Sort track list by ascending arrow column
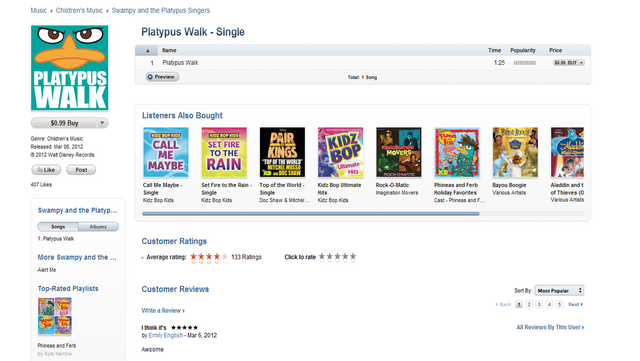640x361 pixels. point(147,50)
